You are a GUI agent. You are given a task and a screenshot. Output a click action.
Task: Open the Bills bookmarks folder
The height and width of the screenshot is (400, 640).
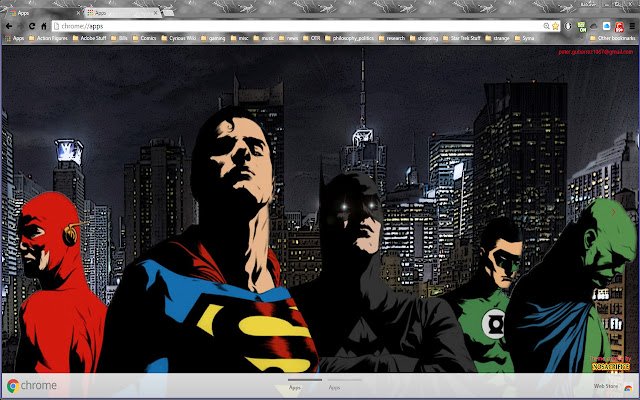click(120, 38)
